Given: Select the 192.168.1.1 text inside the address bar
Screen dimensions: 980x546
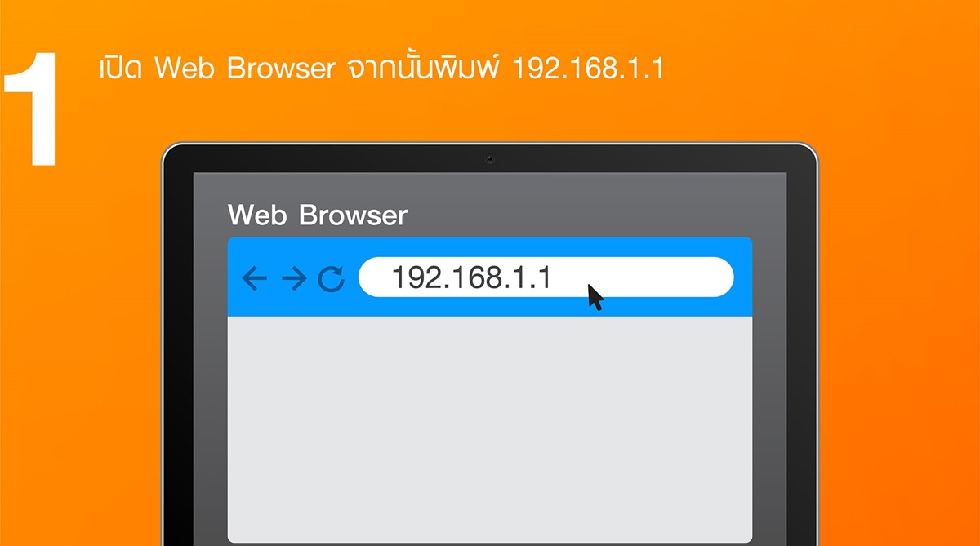Looking at the screenshot, I should (472, 278).
